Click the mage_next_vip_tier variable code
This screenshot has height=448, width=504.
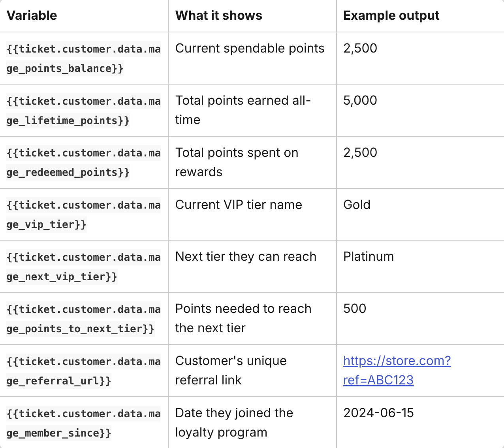pos(83,267)
